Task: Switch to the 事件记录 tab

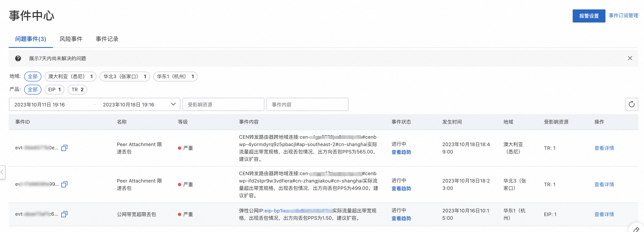Action: tap(107, 39)
